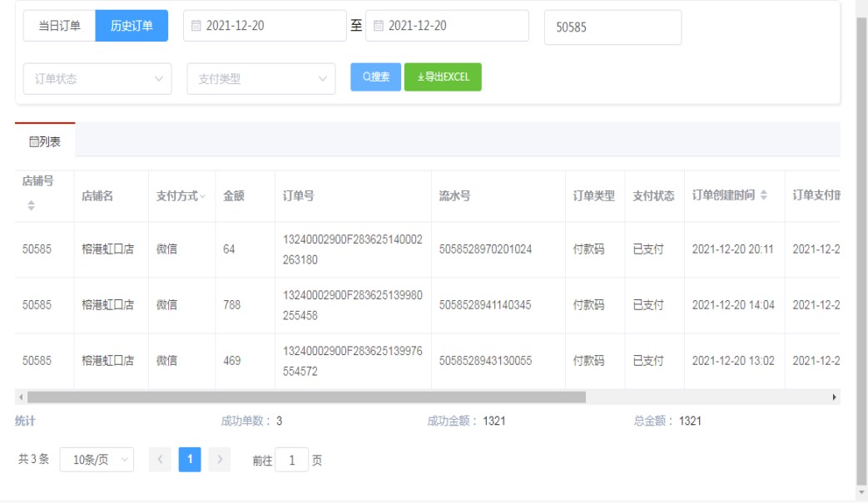Screen dimensions: 868x503
Task: Sort by 店铺号 column arrows
Action: point(32,205)
